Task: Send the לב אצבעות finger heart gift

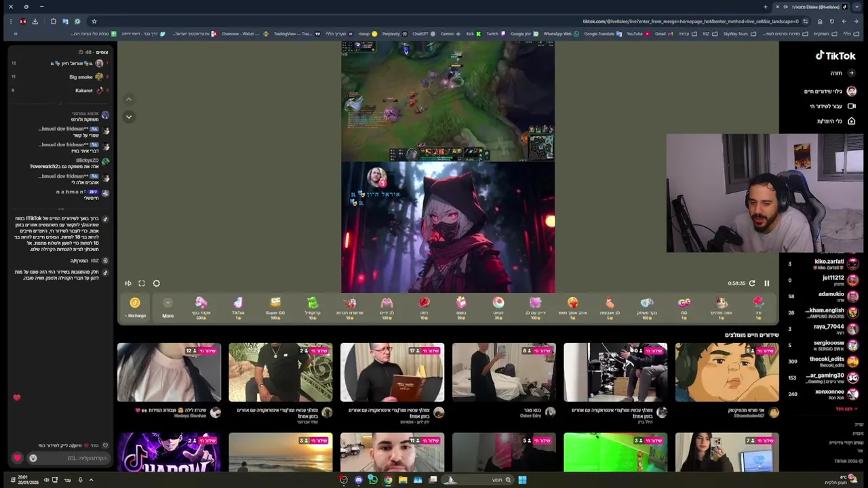Action: pyautogui.click(x=610, y=308)
